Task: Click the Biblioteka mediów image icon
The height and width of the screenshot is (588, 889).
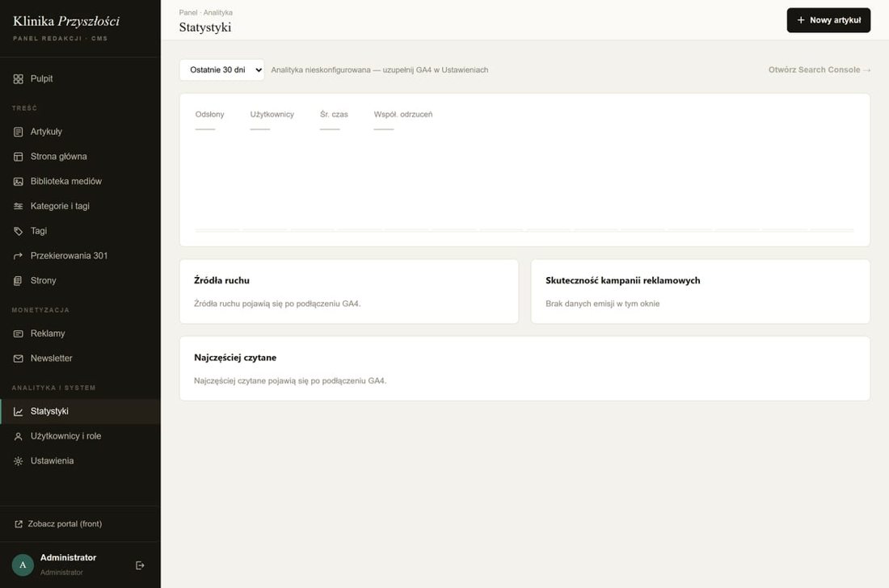Action: click(18, 182)
